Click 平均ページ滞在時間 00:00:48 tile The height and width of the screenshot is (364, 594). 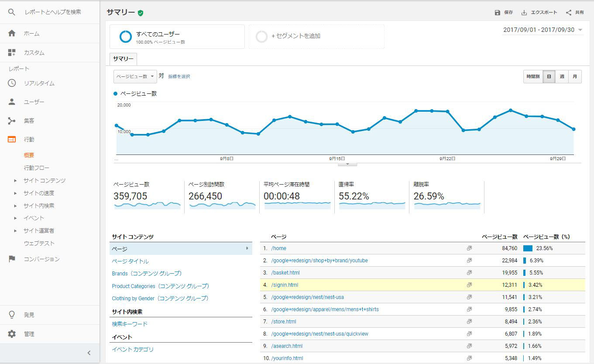pyautogui.click(x=297, y=197)
